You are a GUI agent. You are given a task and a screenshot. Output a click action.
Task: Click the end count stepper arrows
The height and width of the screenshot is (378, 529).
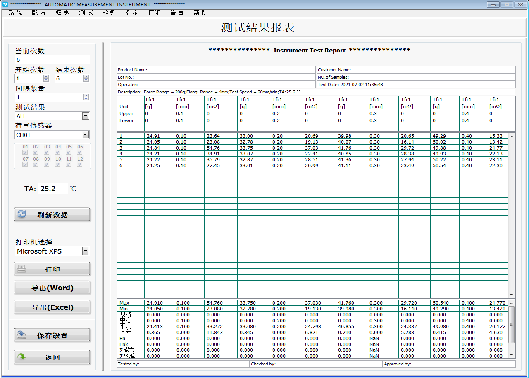(86, 78)
